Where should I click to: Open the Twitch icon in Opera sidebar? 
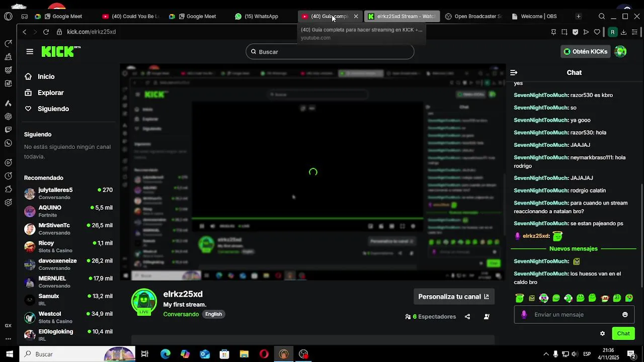click(x=8, y=130)
